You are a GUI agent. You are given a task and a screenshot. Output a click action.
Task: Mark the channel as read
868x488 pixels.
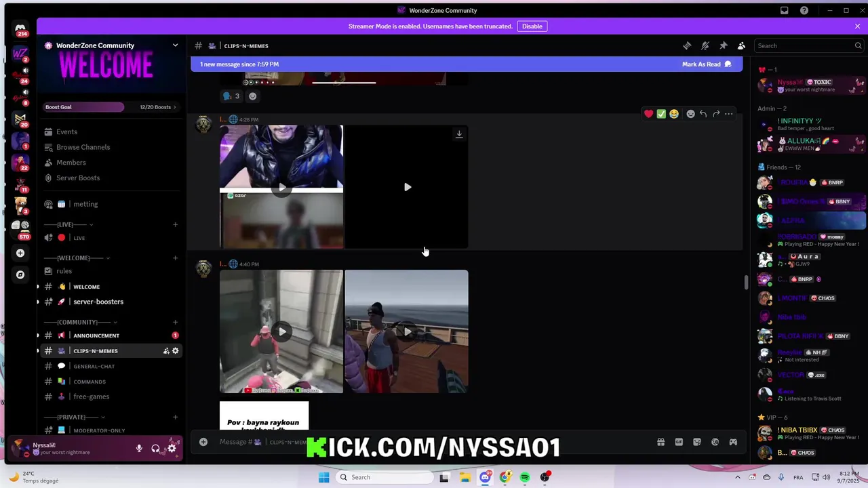[x=707, y=64]
